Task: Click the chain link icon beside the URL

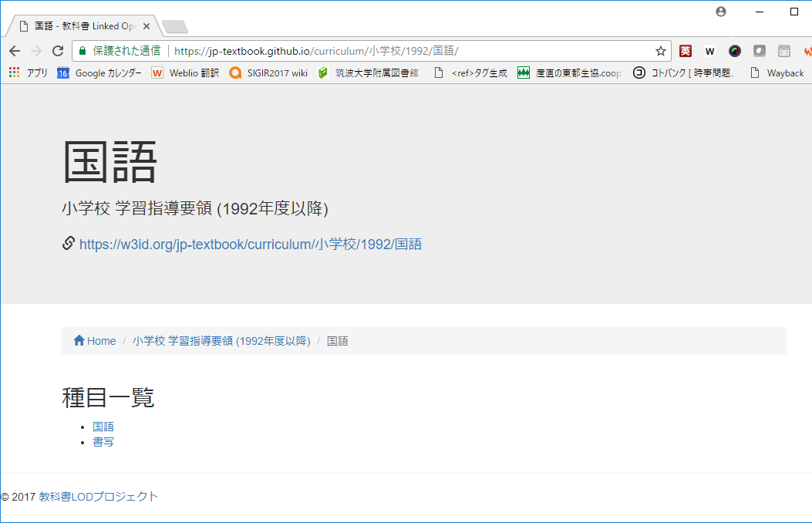Action: (67, 243)
